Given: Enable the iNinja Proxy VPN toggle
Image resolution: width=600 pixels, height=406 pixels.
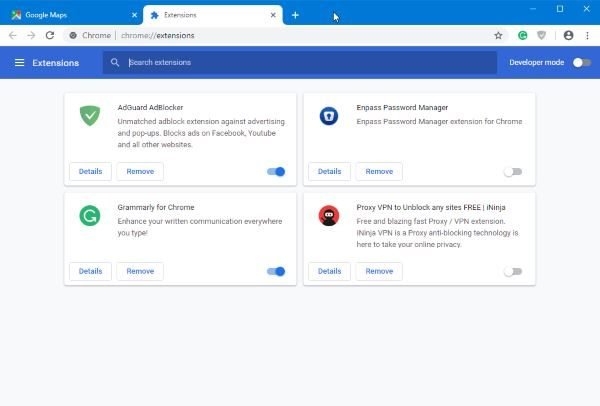Looking at the screenshot, I should click(x=513, y=272).
